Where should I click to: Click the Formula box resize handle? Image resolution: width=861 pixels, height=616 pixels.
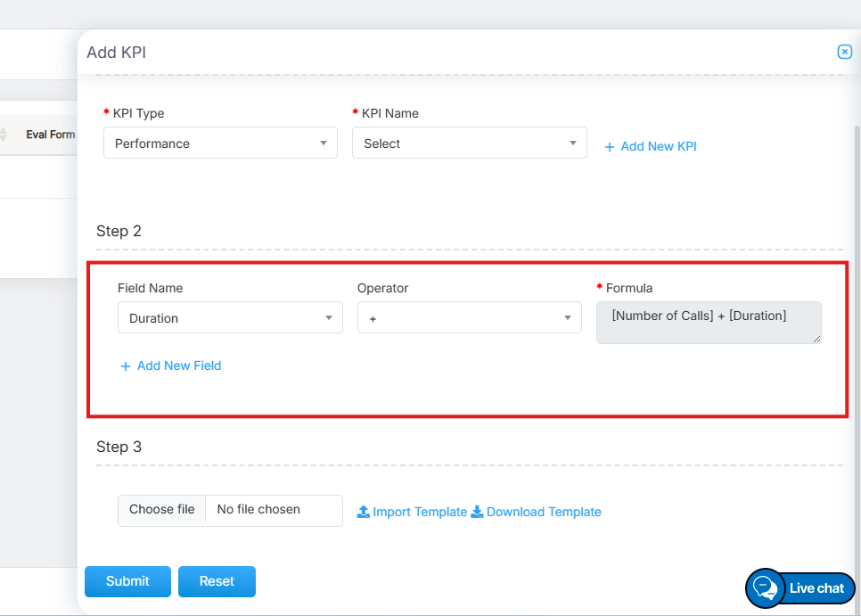point(816,339)
